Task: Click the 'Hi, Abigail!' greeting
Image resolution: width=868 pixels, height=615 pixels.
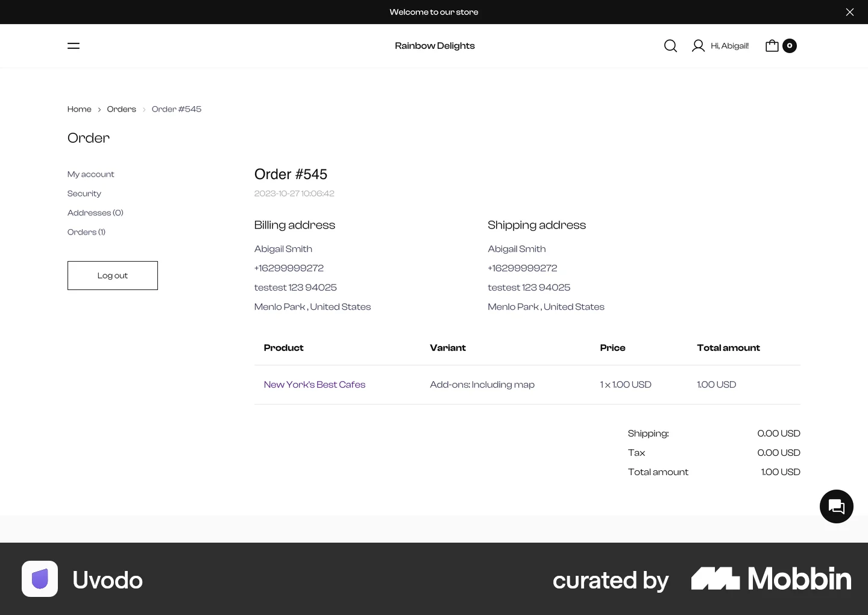Action: (x=729, y=46)
